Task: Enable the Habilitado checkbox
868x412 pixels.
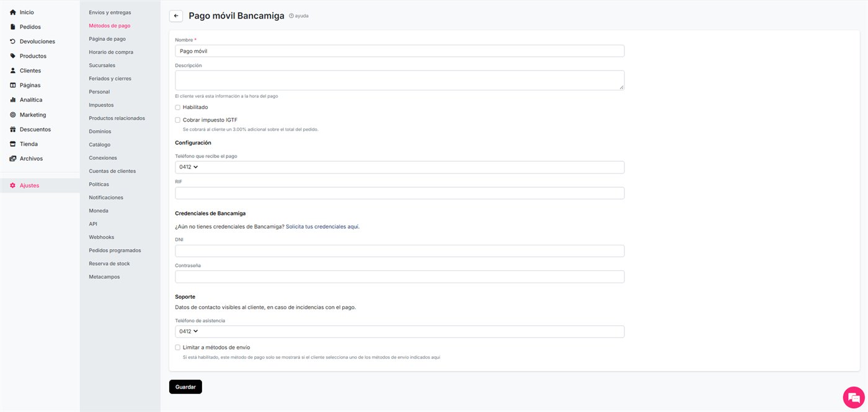Action: pos(178,107)
